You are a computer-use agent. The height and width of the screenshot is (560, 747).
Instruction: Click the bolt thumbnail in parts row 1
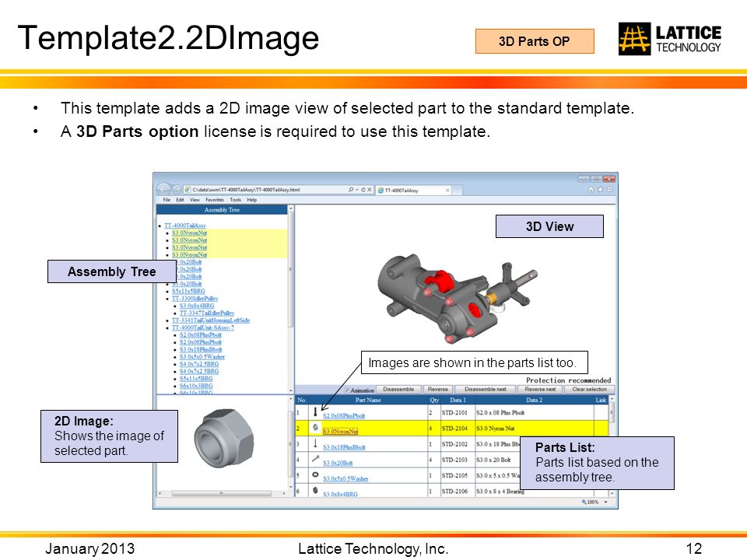[315, 412]
